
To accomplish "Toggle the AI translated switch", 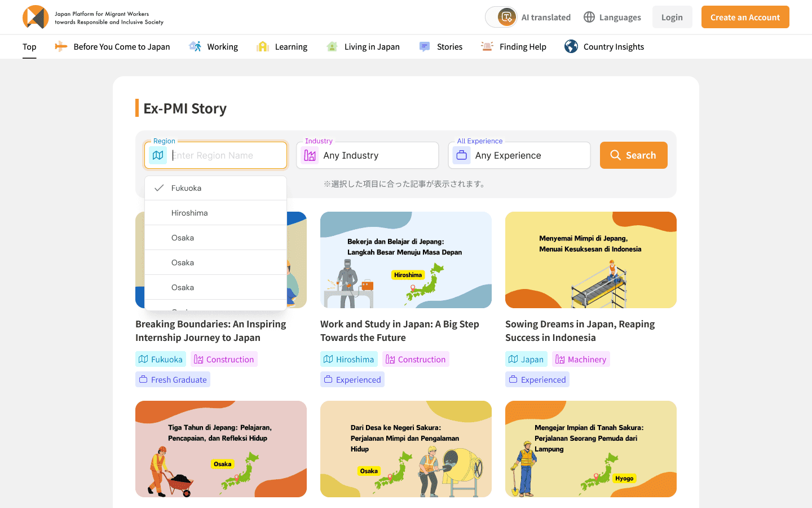I will coord(501,17).
